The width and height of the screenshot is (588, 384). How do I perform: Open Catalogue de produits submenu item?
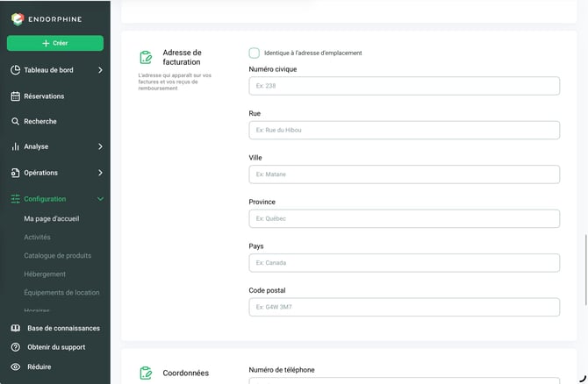58,255
